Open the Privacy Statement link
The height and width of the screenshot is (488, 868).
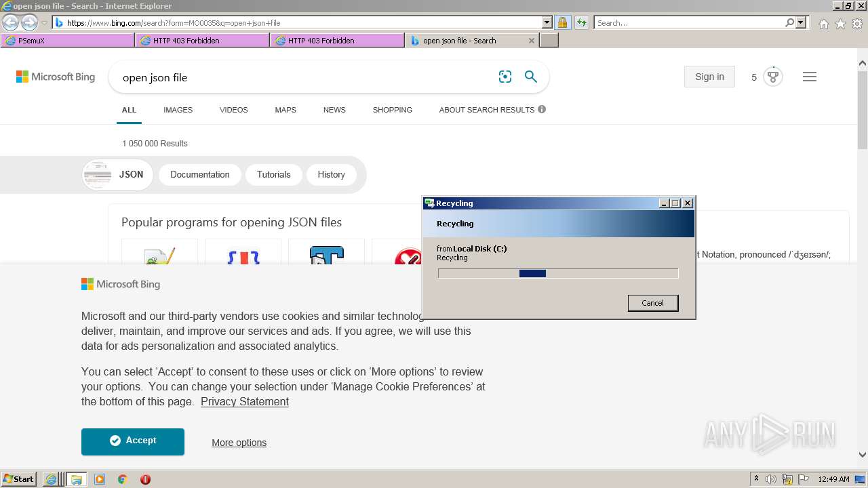[x=245, y=401]
